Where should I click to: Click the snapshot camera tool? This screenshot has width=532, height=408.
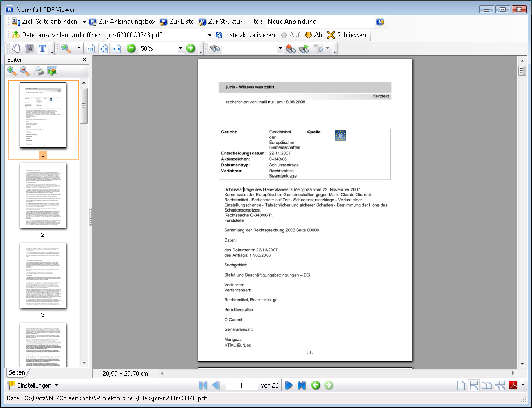coord(30,48)
